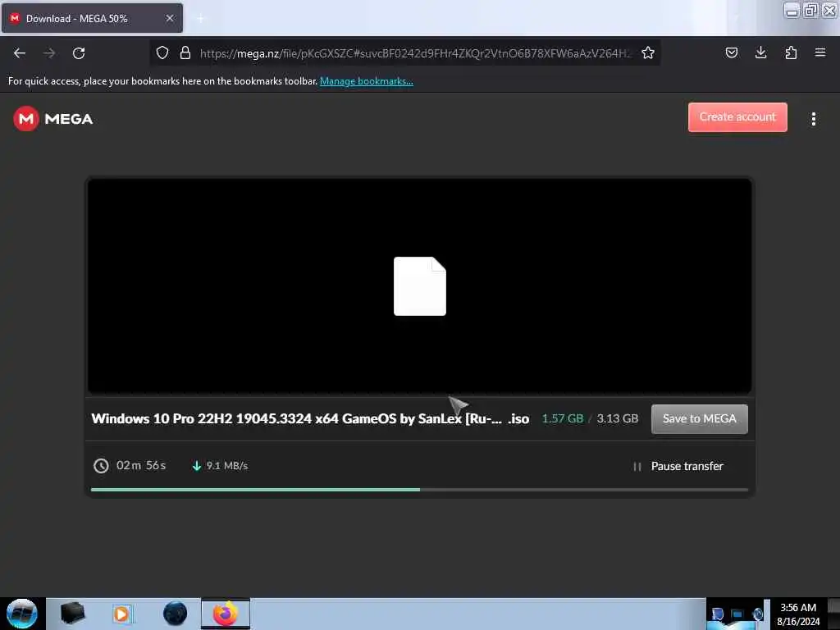Go back with the browser back arrow
This screenshot has width=840, height=630.
click(x=20, y=53)
